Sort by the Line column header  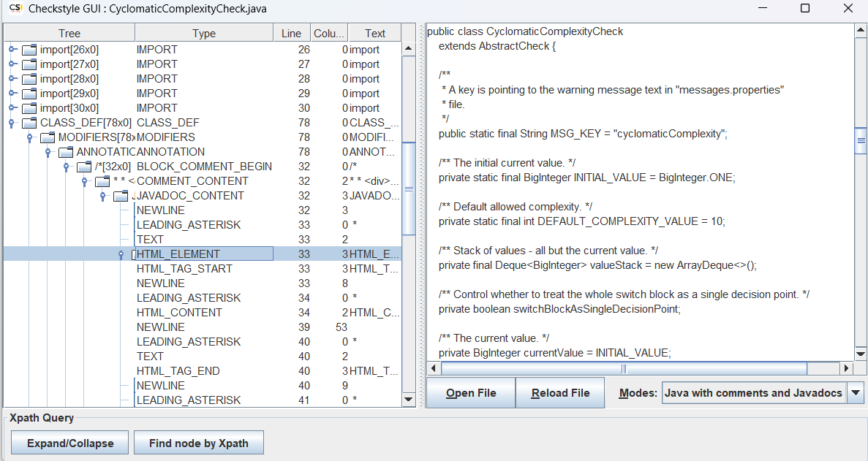(291, 32)
